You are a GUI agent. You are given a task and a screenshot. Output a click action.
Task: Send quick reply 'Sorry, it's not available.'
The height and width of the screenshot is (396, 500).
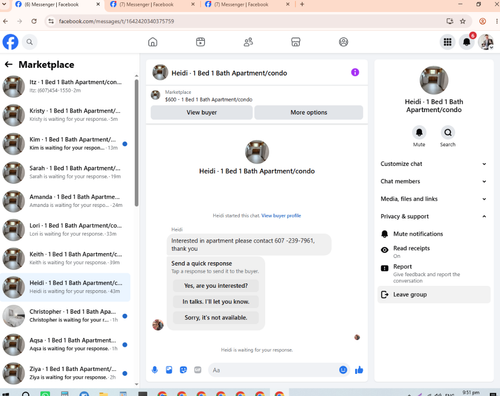pyautogui.click(x=216, y=318)
